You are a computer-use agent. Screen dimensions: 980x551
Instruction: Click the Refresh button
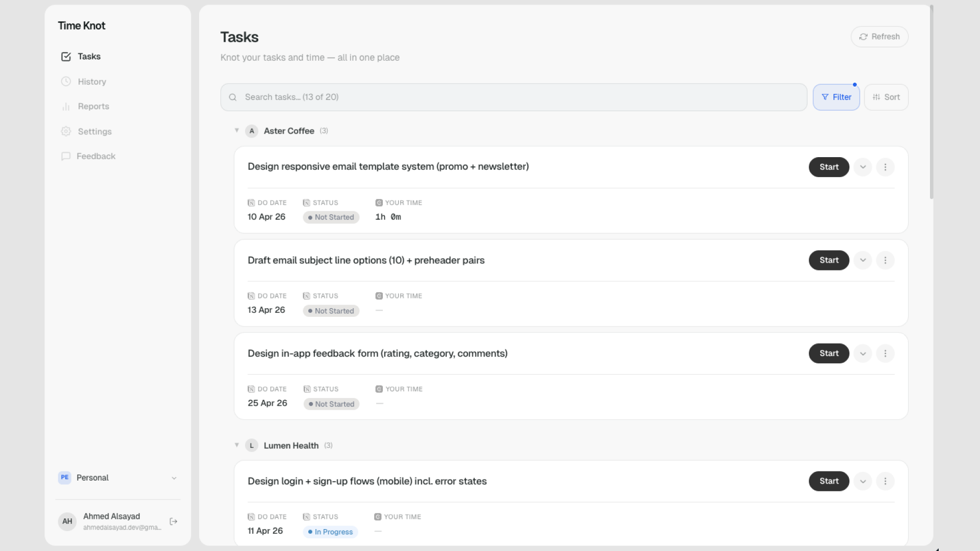point(879,37)
